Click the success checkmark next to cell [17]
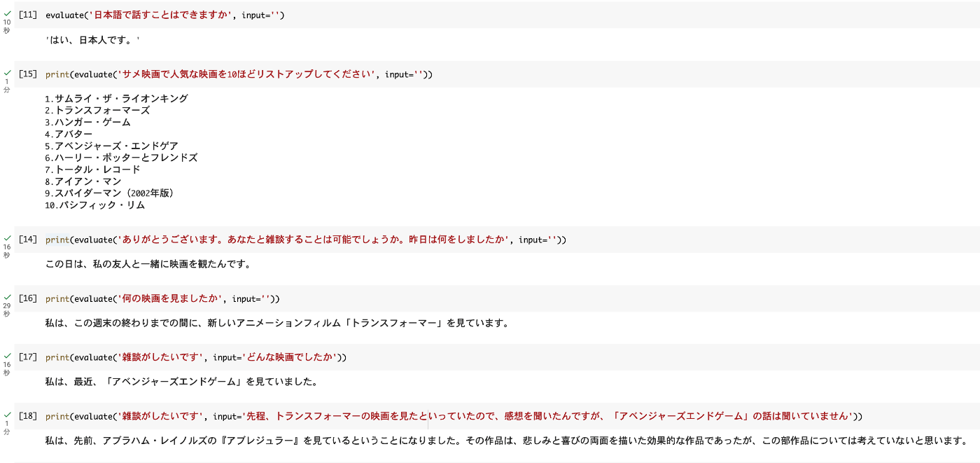The image size is (980, 463). (6, 357)
